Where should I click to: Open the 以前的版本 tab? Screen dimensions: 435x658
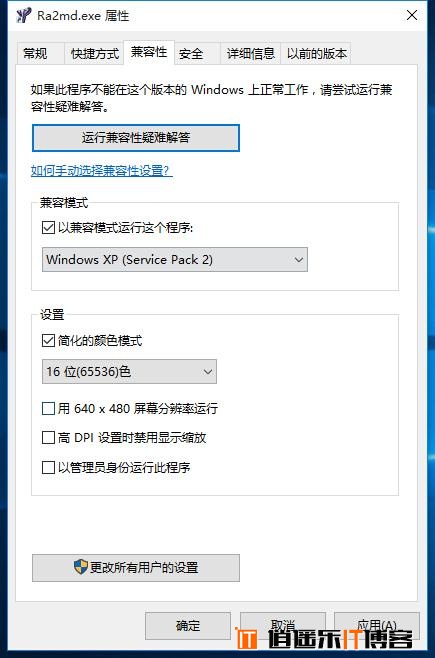[x=316, y=54]
